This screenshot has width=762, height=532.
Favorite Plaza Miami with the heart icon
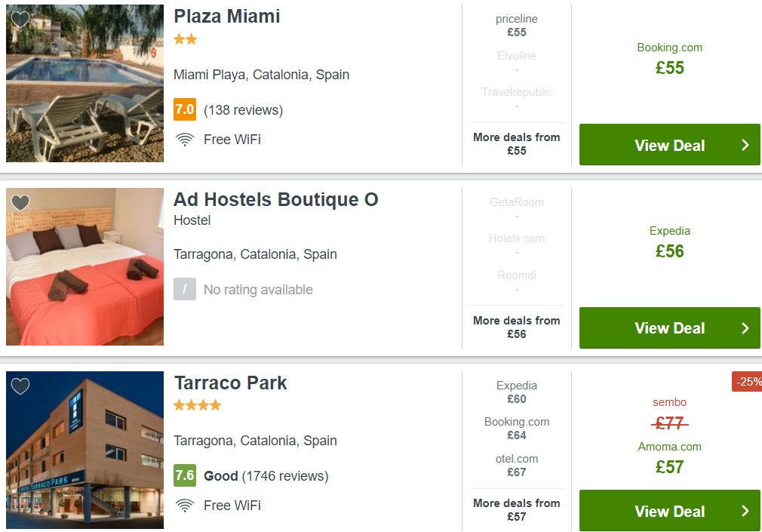(x=20, y=20)
